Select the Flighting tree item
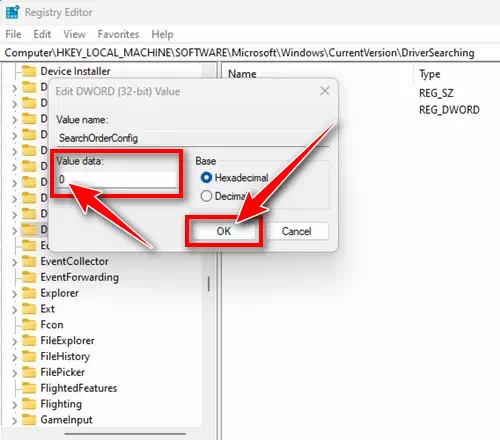 [x=61, y=404]
